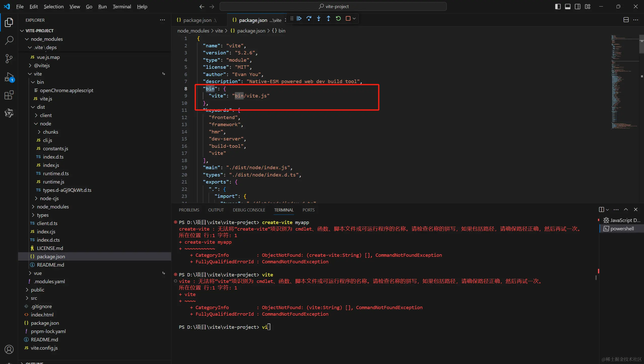Toggle the primary side bar visibility
This screenshot has height=364, width=644.
(x=558, y=7)
